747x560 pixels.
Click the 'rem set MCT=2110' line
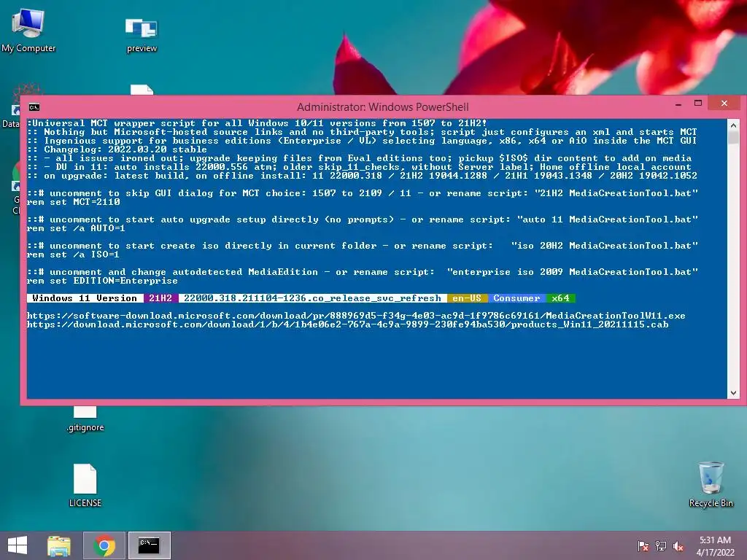coord(74,202)
